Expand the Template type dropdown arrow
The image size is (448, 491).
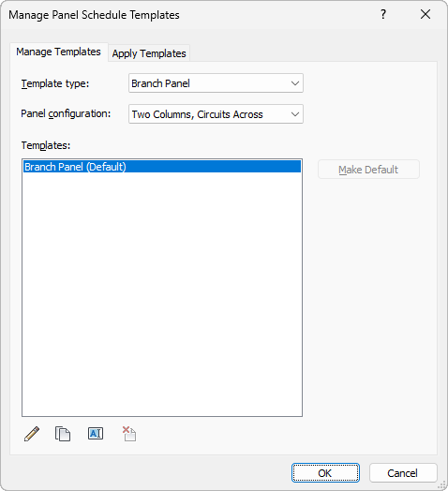click(295, 83)
